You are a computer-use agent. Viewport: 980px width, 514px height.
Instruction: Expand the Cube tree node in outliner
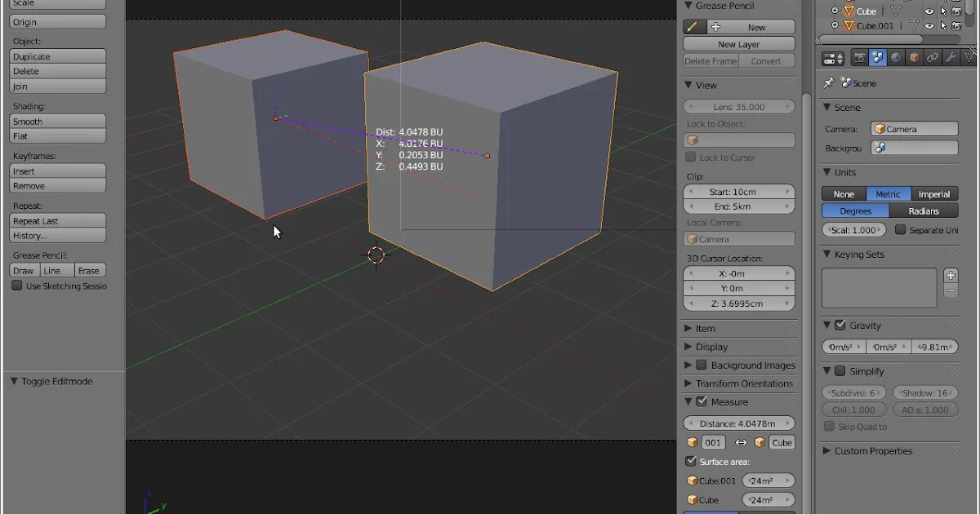tap(835, 11)
